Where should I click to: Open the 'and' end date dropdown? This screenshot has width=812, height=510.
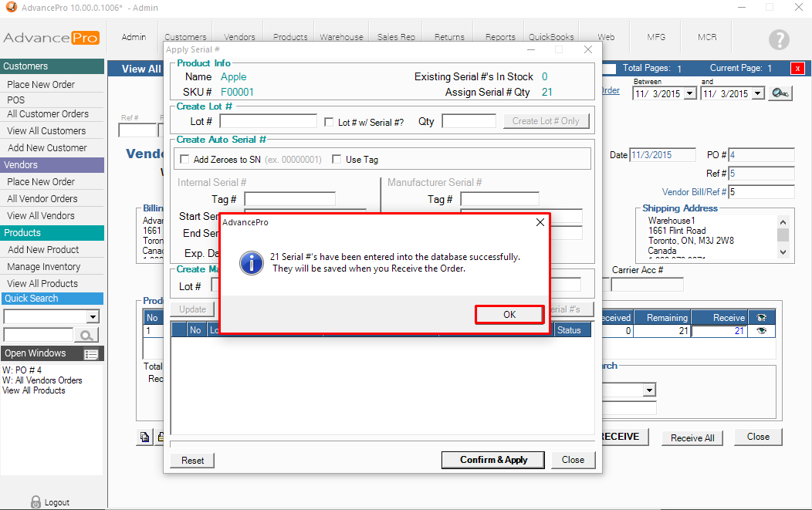point(757,93)
